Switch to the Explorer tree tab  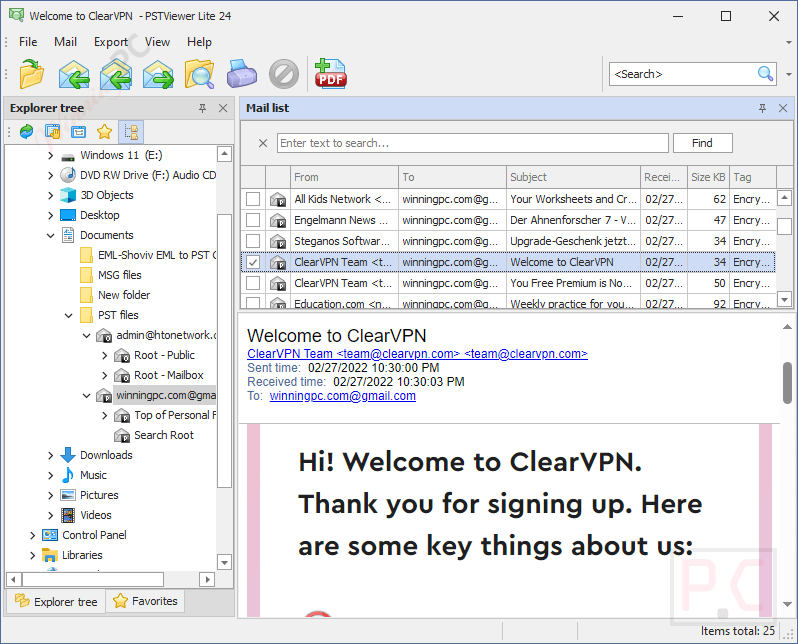56,602
